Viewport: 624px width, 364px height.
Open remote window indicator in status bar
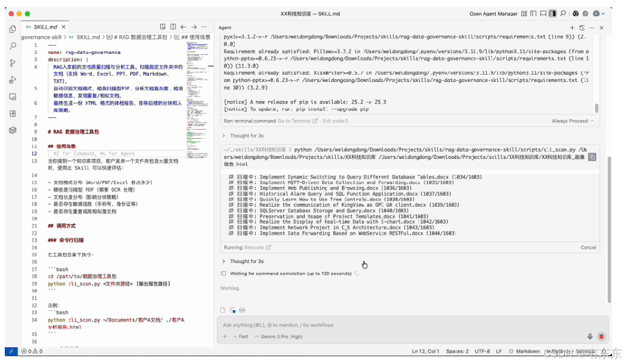tap(11, 351)
